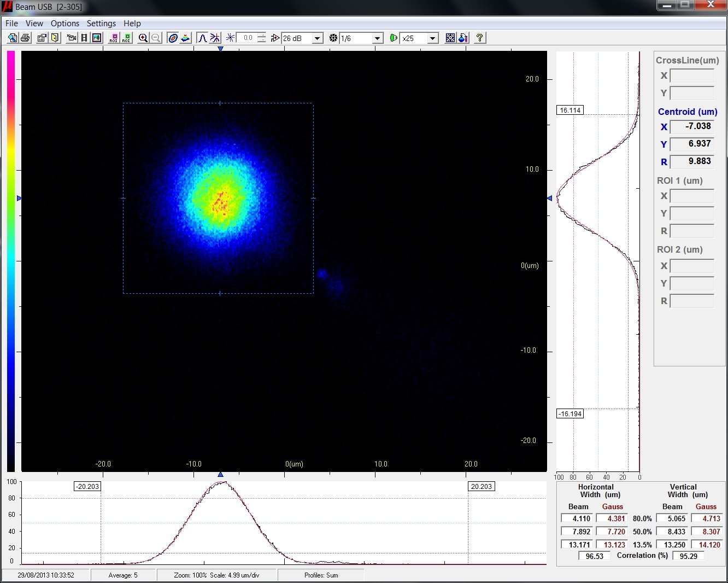This screenshot has height=583, width=728.
Task: Click the CrossLine X input field
Action: [x=692, y=75]
